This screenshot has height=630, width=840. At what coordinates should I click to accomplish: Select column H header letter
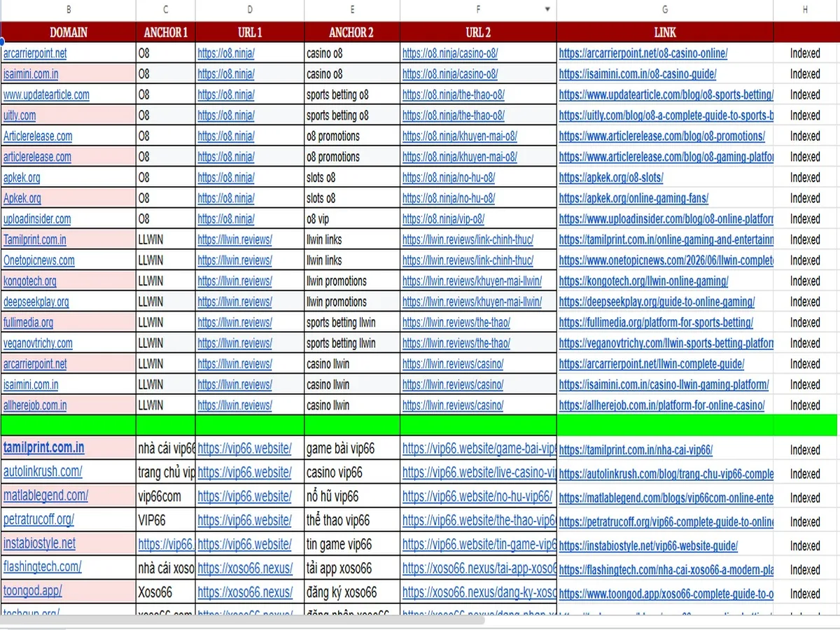(806, 10)
